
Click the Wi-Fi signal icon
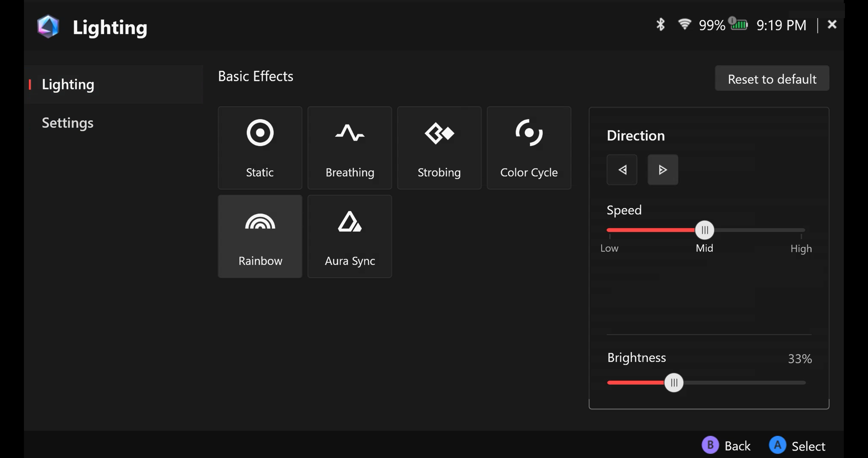click(684, 24)
